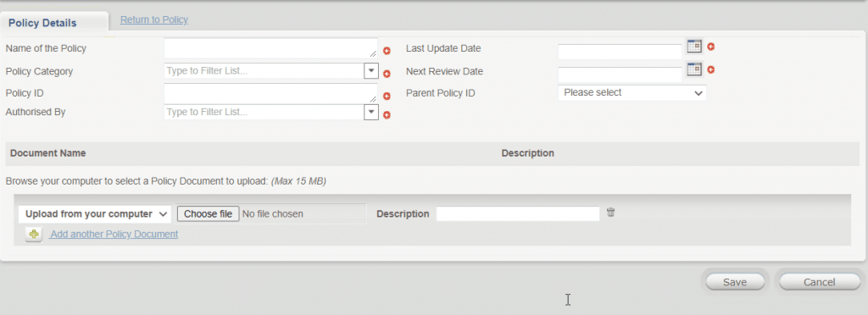Click the red icon beside Authorised By

tap(387, 115)
